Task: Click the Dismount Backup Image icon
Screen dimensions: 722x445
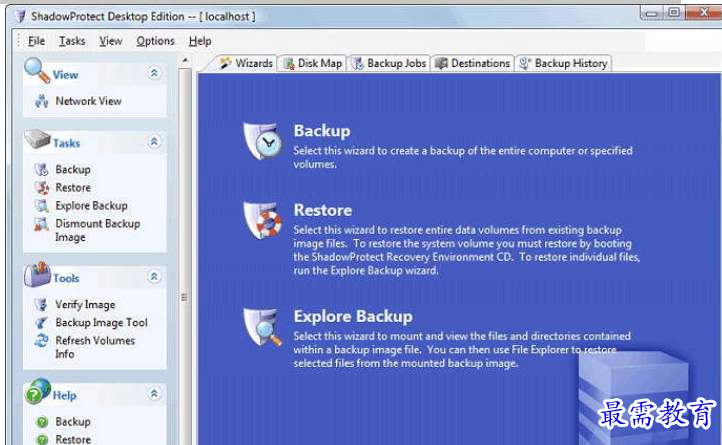Action: [x=41, y=224]
